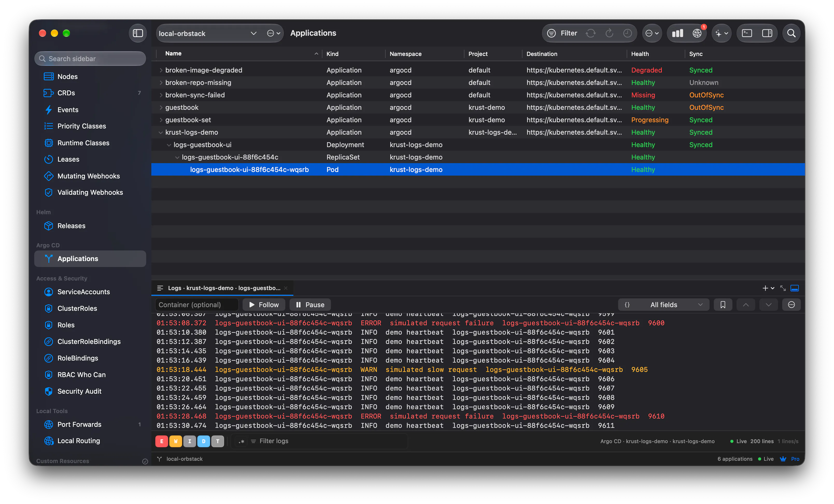
Task: Open the Nodes sidebar item
Action: click(x=90, y=76)
